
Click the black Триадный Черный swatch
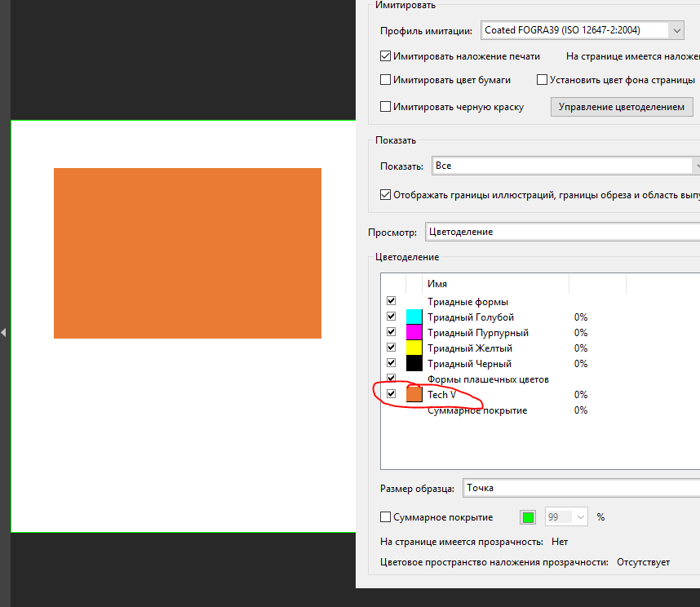(x=414, y=363)
